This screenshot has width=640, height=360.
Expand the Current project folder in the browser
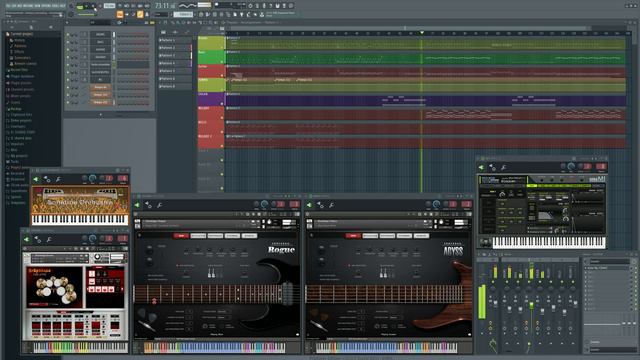click(21, 34)
